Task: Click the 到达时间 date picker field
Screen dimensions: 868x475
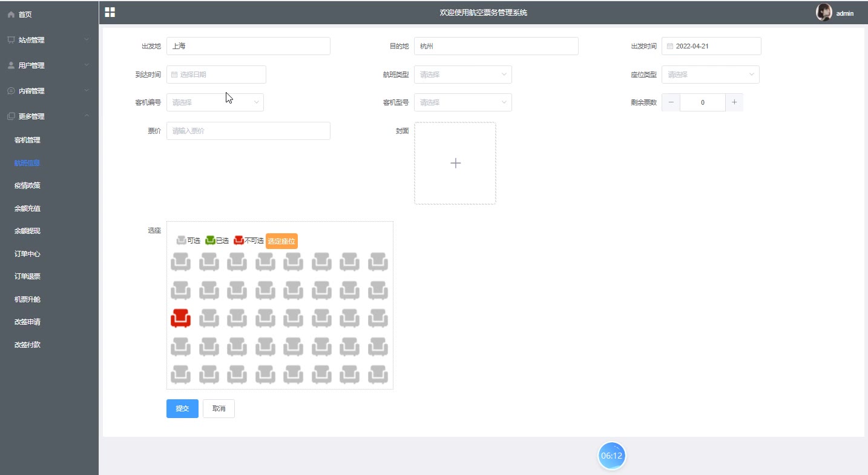Action: point(216,75)
